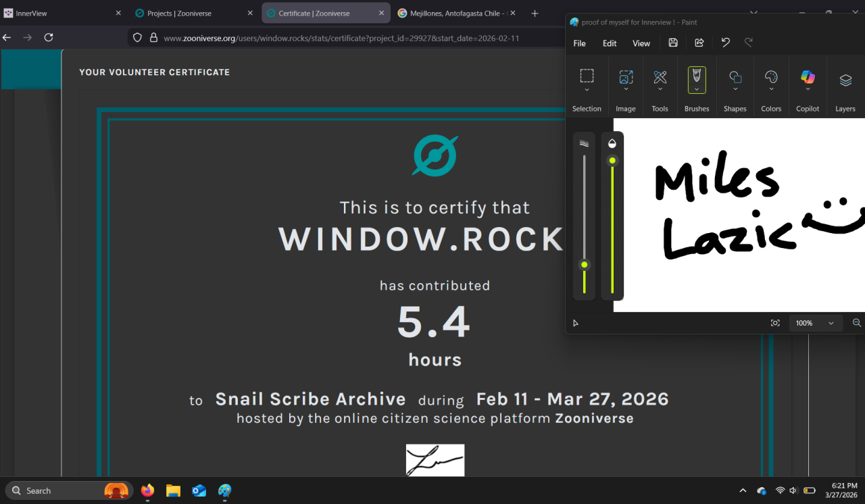
Task: Expand the Selection dropdown chevron
Action: [x=587, y=90]
